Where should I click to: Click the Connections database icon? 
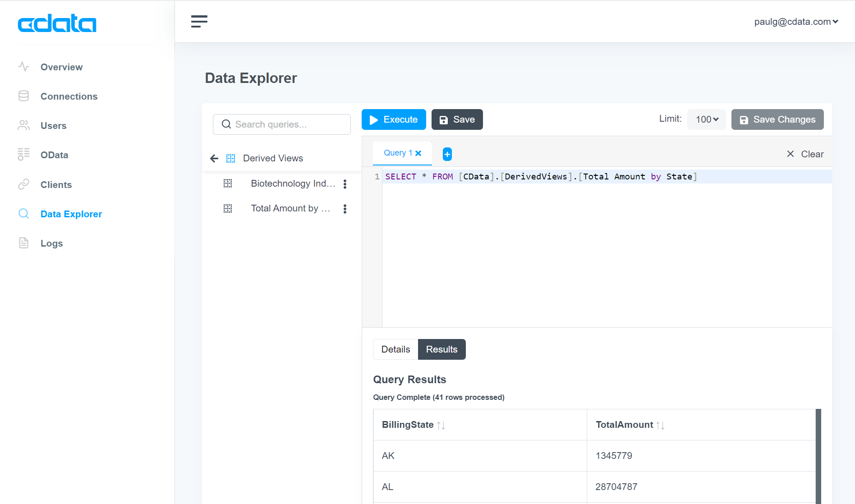(23, 96)
